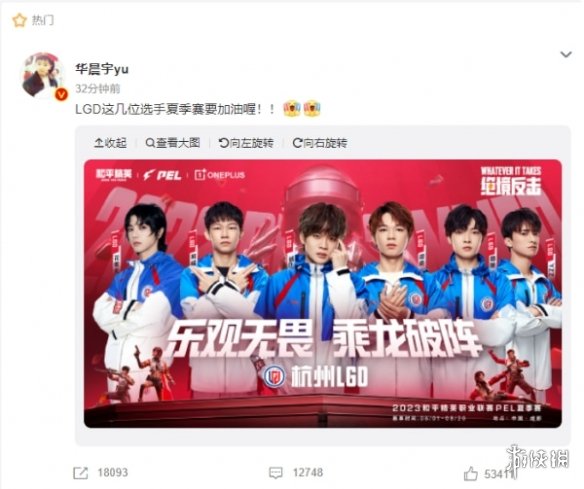Open the comments bubble icon
Screen dimensions: 584x489
(276, 473)
